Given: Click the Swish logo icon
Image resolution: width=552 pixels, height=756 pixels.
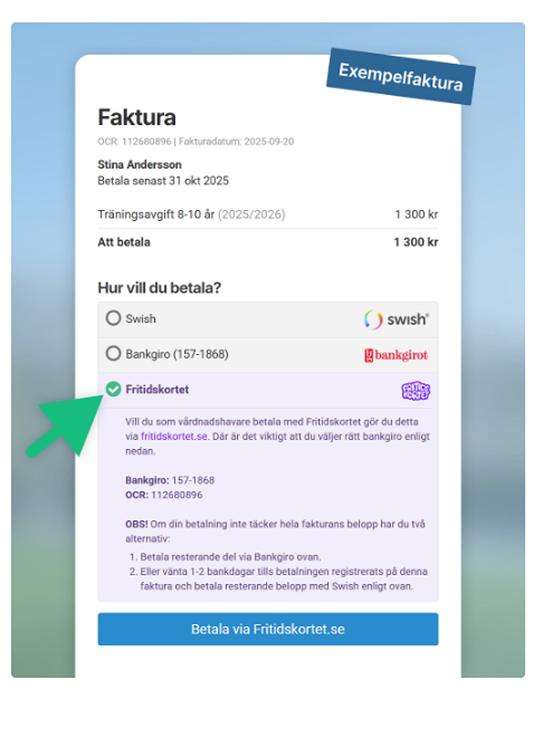Looking at the screenshot, I should (x=396, y=319).
